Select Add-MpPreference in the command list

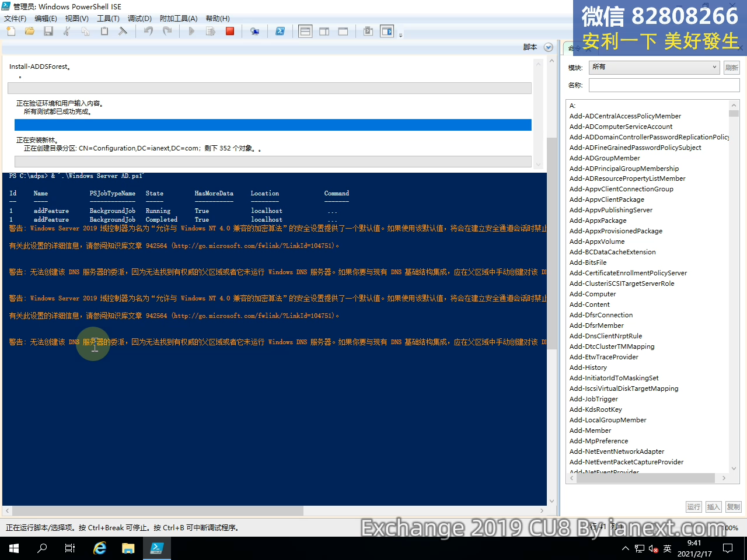(x=599, y=441)
